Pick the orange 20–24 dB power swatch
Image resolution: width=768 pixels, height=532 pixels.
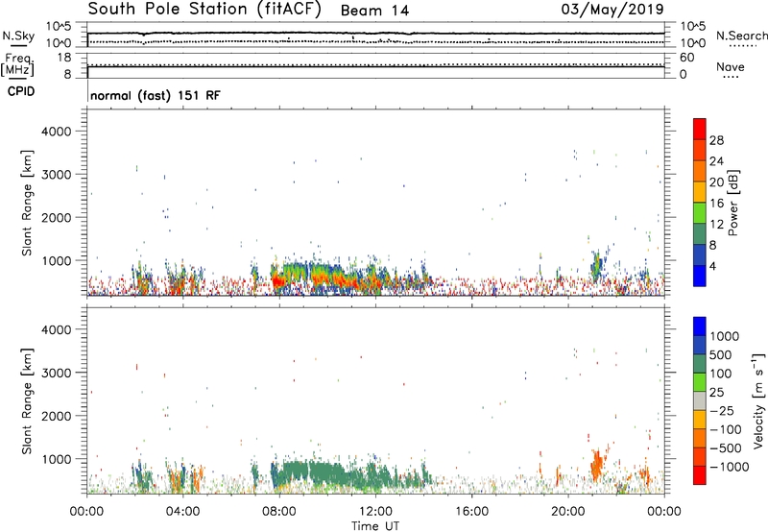(x=700, y=171)
